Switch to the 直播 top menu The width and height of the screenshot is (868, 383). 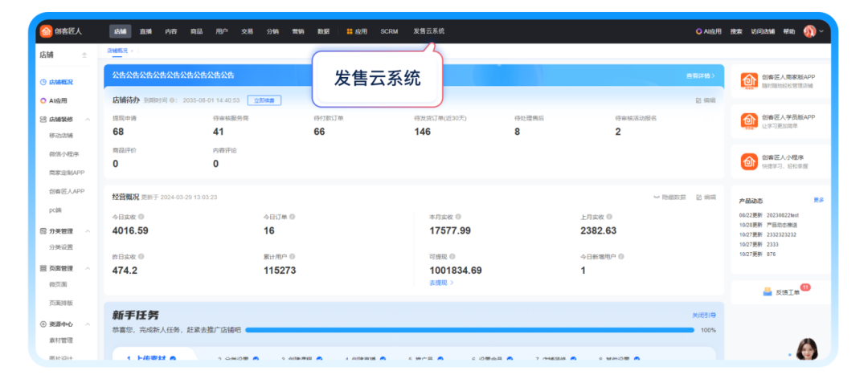pos(145,31)
